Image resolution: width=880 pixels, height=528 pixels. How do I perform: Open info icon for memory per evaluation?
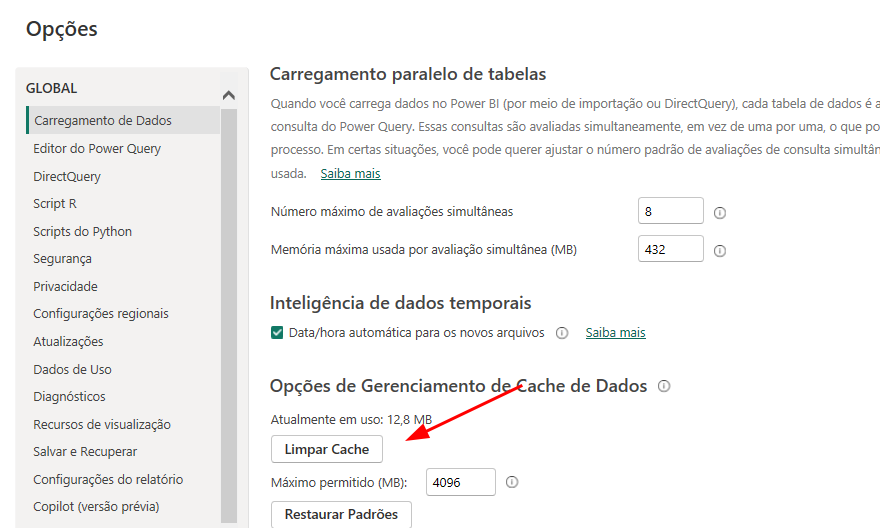coord(719,251)
